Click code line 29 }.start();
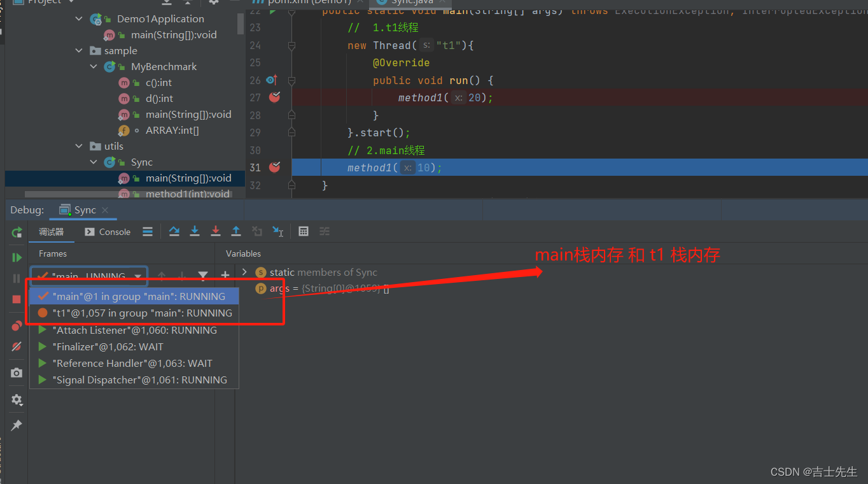Image resolution: width=868 pixels, height=484 pixels. pyautogui.click(x=379, y=133)
